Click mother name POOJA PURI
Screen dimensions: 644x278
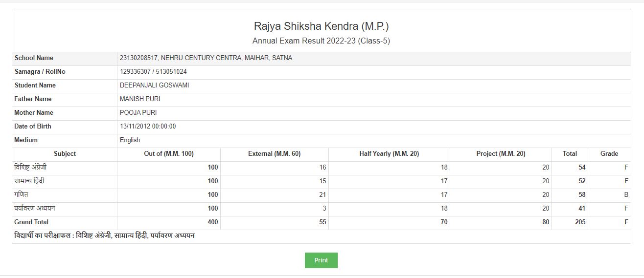(138, 113)
